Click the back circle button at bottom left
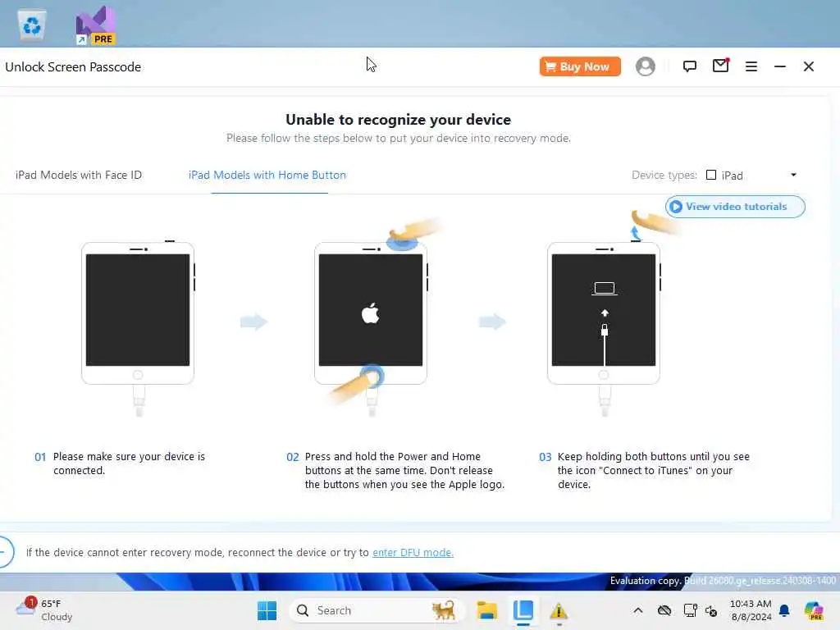This screenshot has height=630, width=840. click(x=6, y=552)
